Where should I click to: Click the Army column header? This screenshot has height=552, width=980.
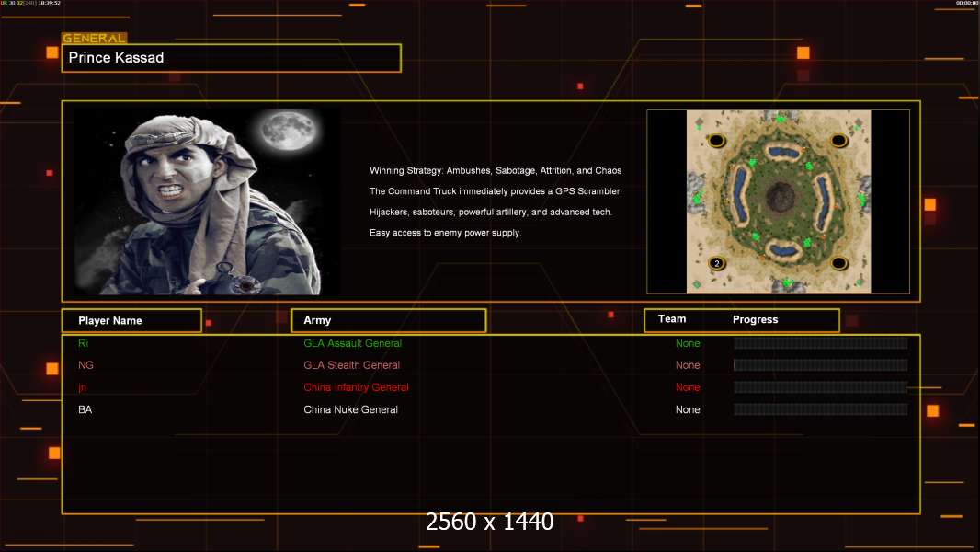pyautogui.click(x=389, y=320)
